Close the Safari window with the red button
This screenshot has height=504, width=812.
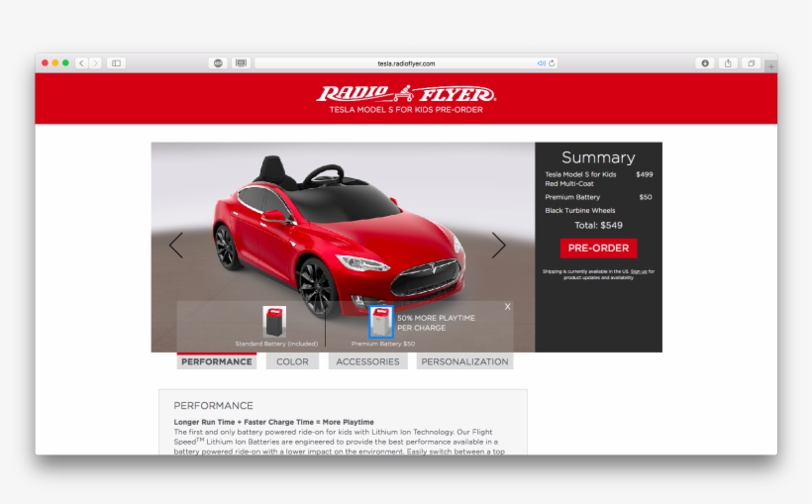[x=45, y=63]
